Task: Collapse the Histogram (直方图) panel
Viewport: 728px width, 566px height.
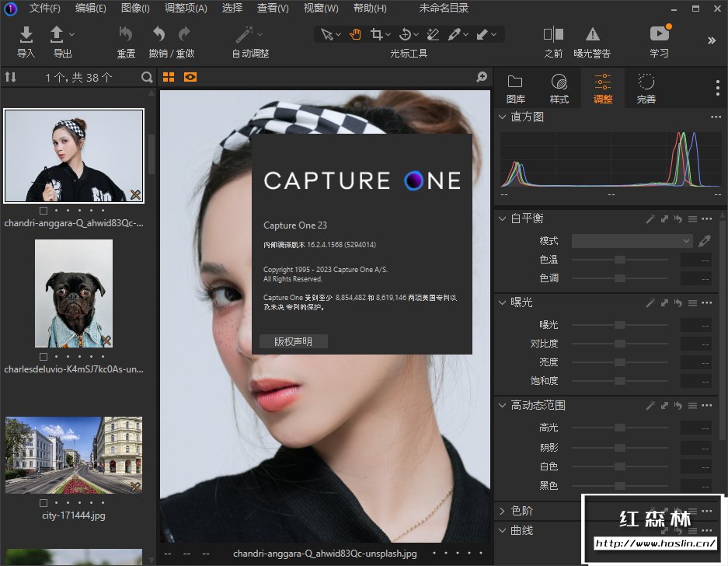Action: [503, 117]
